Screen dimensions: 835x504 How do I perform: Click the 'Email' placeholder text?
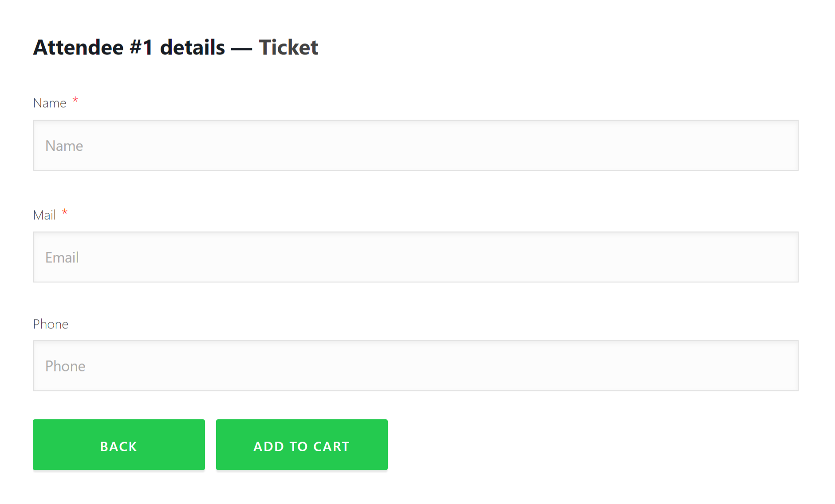pyautogui.click(x=62, y=258)
